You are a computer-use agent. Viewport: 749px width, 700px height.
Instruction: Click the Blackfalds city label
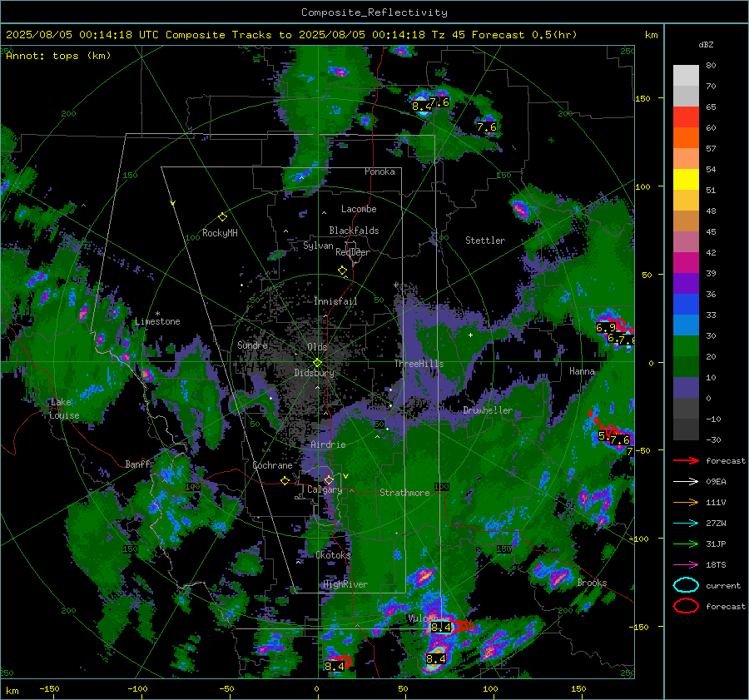(354, 231)
